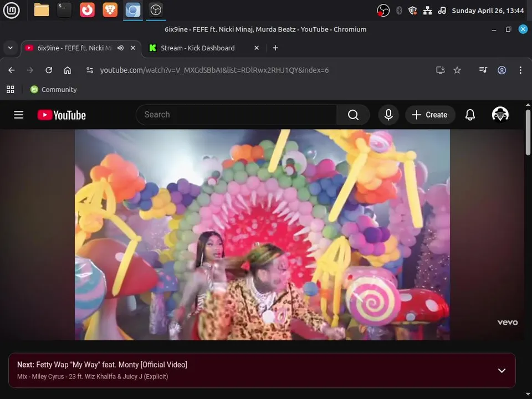This screenshot has height=399, width=532.
Task: Go back to the previous page
Action: pos(12,70)
